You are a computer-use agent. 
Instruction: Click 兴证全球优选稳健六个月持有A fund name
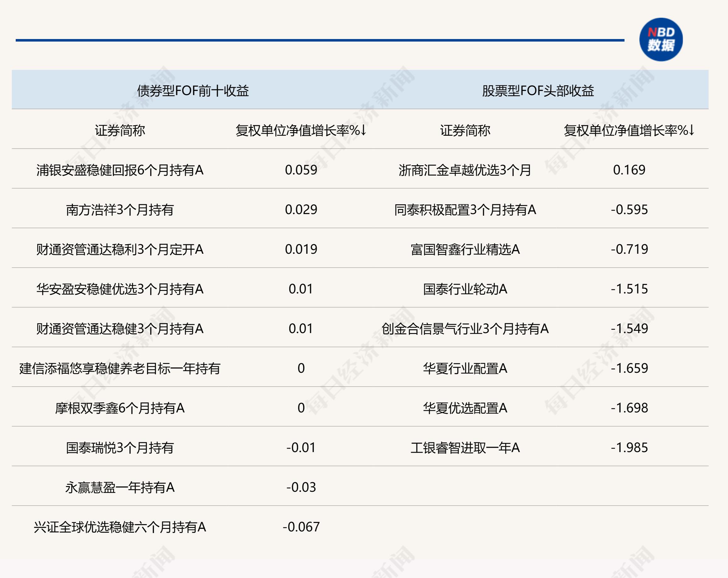click(120, 527)
